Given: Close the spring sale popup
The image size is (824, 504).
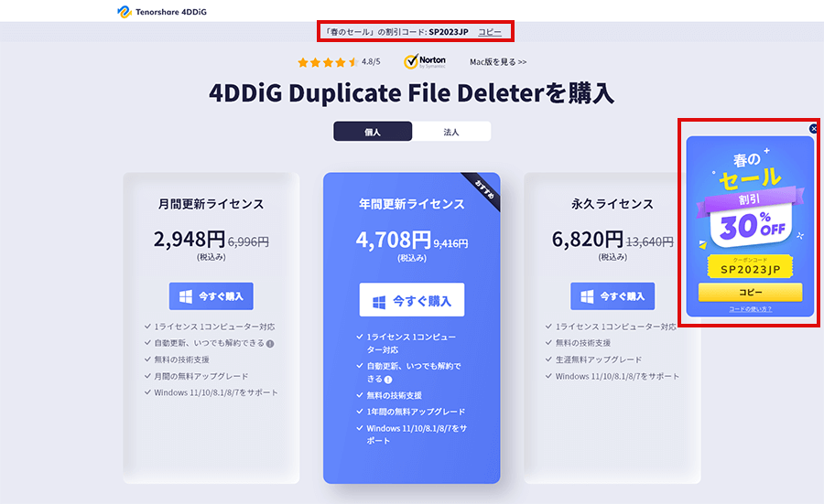Looking at the screenshot, I should click(814, 128).
